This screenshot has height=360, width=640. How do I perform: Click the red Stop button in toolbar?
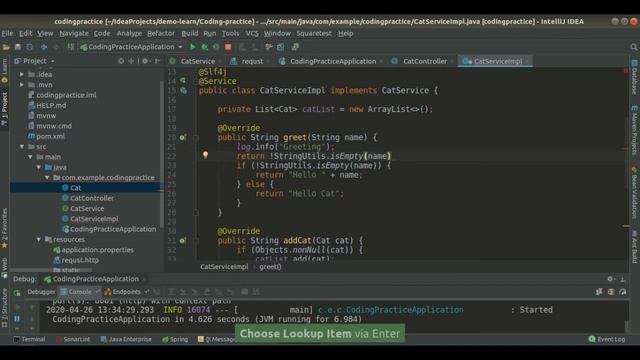tap(228, 47)
